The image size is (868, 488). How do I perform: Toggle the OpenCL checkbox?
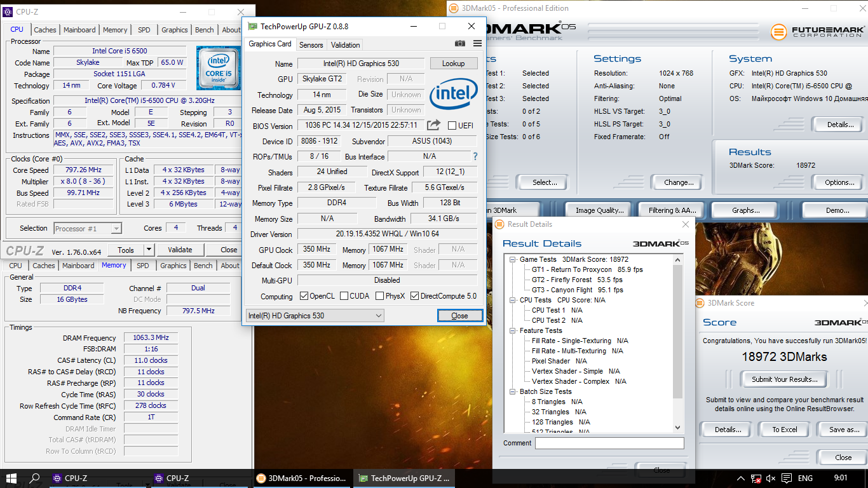pyautogui.click(x=304, y=296)
